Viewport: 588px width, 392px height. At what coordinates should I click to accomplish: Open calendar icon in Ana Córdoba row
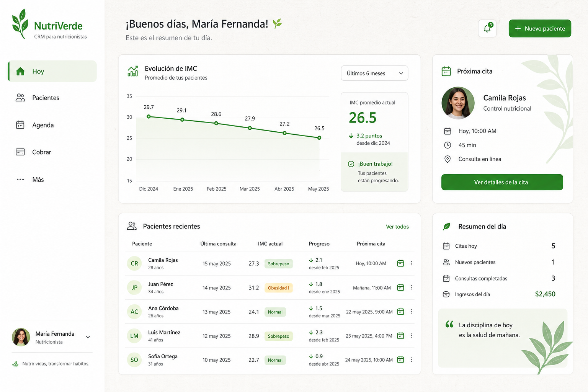coord(400,311)
